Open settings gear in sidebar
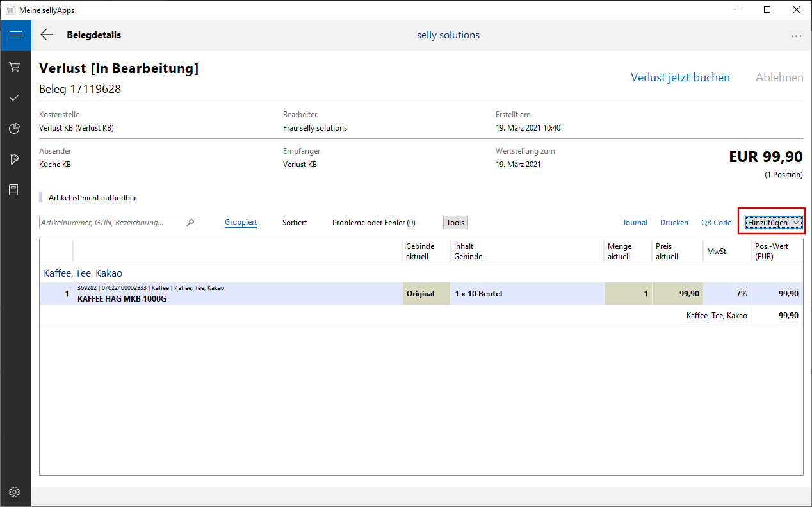This screenshot has height=507, width=812. (15, 492)
